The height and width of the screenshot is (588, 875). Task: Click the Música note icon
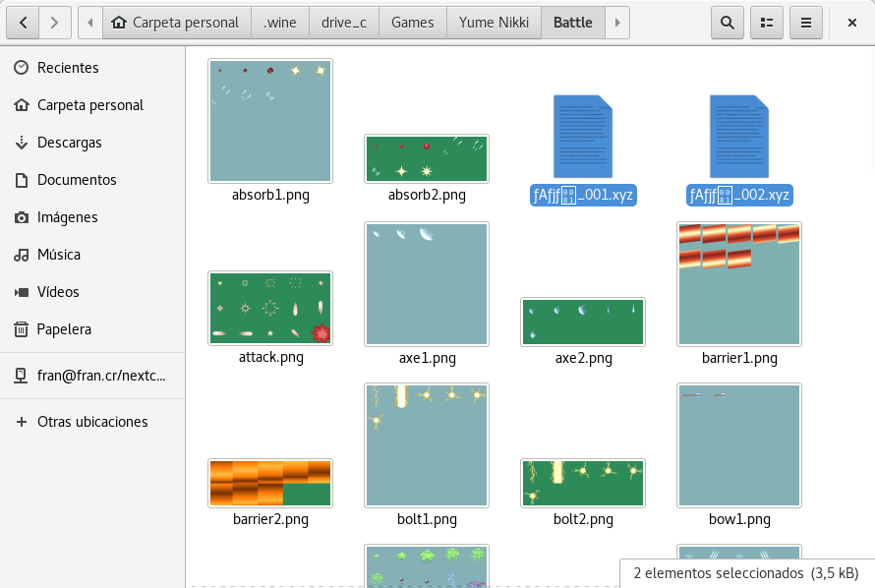point(22,255)
